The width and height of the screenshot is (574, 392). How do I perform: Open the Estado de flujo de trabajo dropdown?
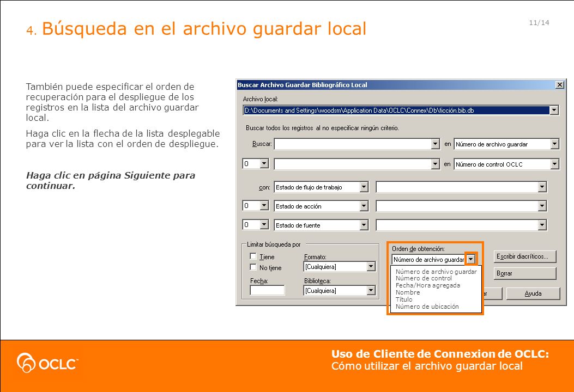[364, 187]
